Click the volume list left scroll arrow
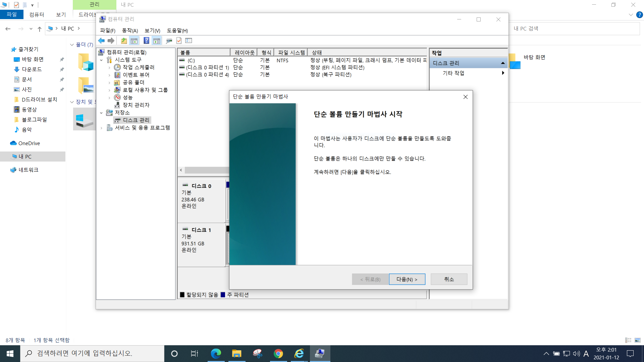The height and width of the screenshot is (362, 644). [x=181, y=170]
